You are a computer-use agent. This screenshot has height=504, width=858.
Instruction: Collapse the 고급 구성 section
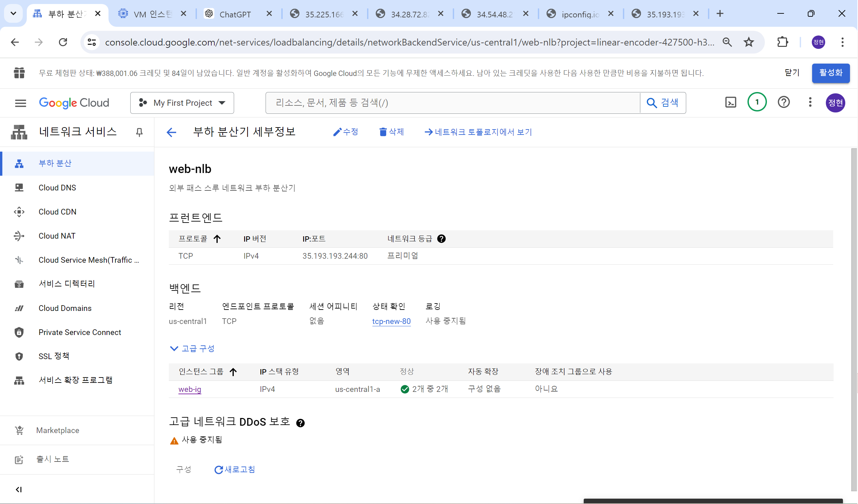point(192,348)
